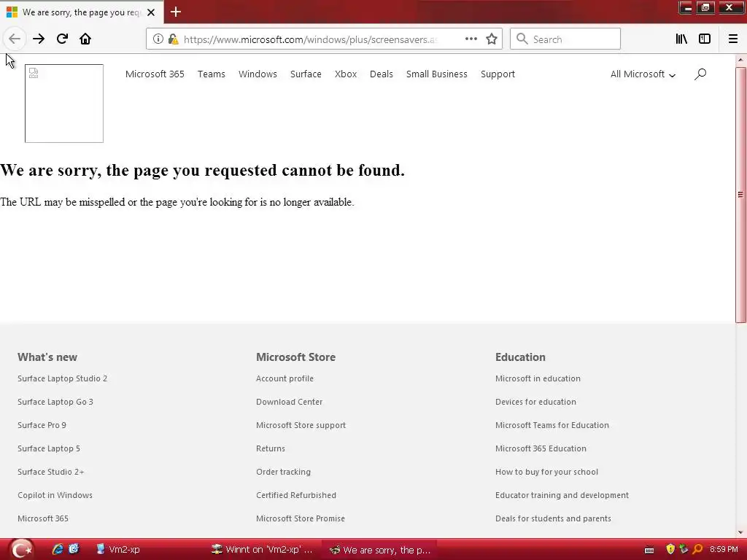Launch Internet Explorer from quick launch
The image size is (747, 560).
(x=58, y=549)
